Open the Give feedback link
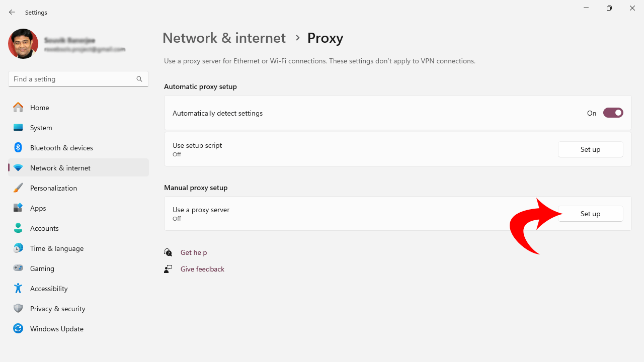The width and height of the screenshot is (644, 362). tap(202, 269)
